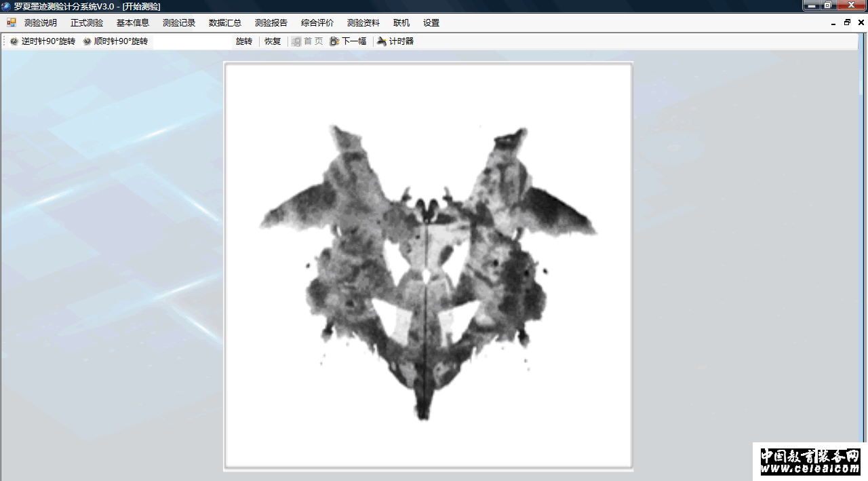Image resolution: width=868 pixels, height=481 pixels.
Task: Open the 数据汇总 menu
Action: (225, 22)
